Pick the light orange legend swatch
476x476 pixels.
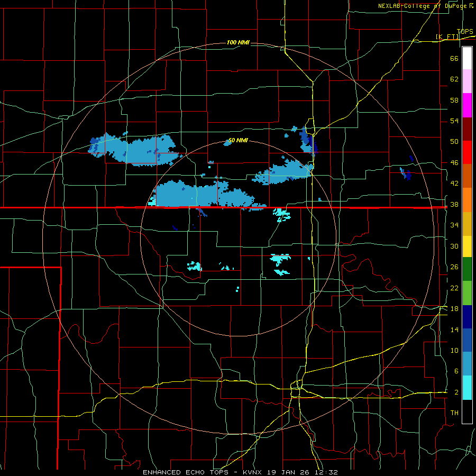click(x=467, y=200)
